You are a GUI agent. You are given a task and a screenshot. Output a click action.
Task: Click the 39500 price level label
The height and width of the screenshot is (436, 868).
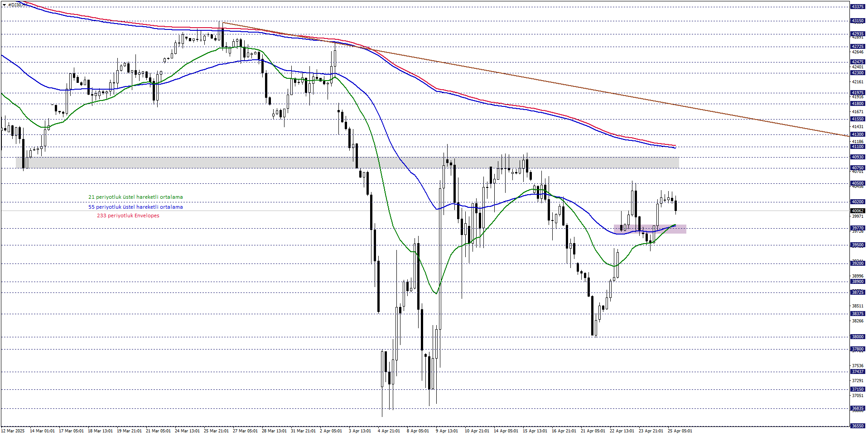point(858,245)
